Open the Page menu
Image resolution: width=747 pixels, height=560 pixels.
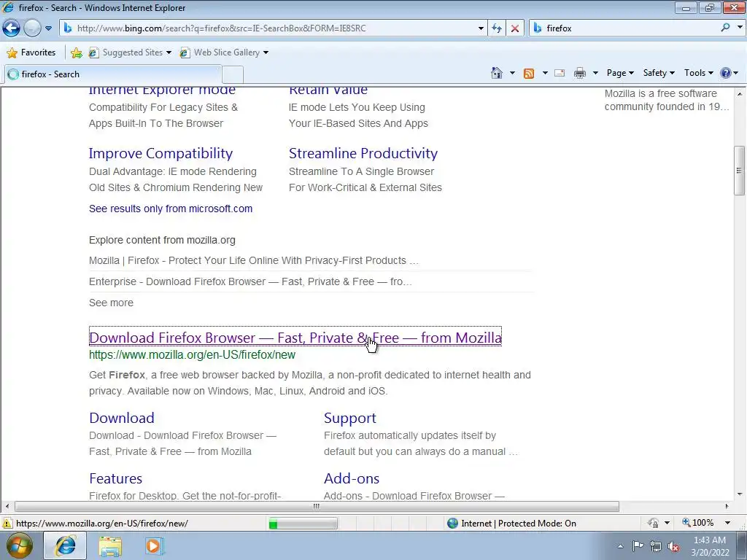coord(620,73)
